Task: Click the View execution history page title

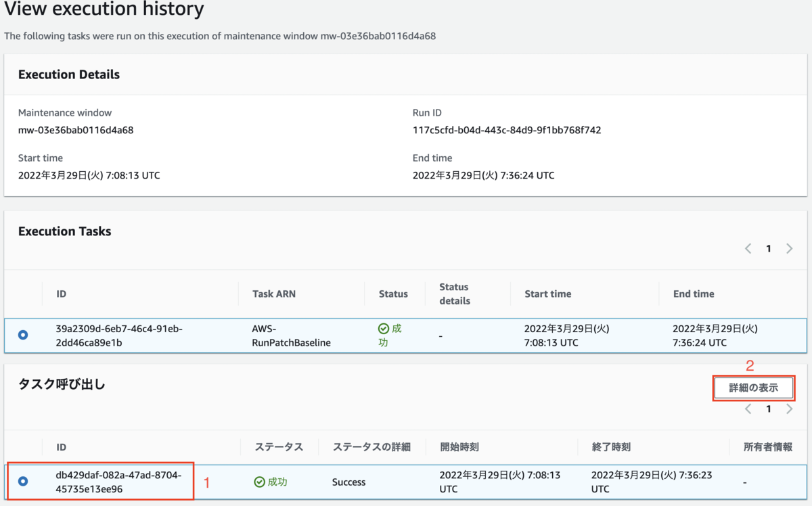Action: (x=104, y=9)
